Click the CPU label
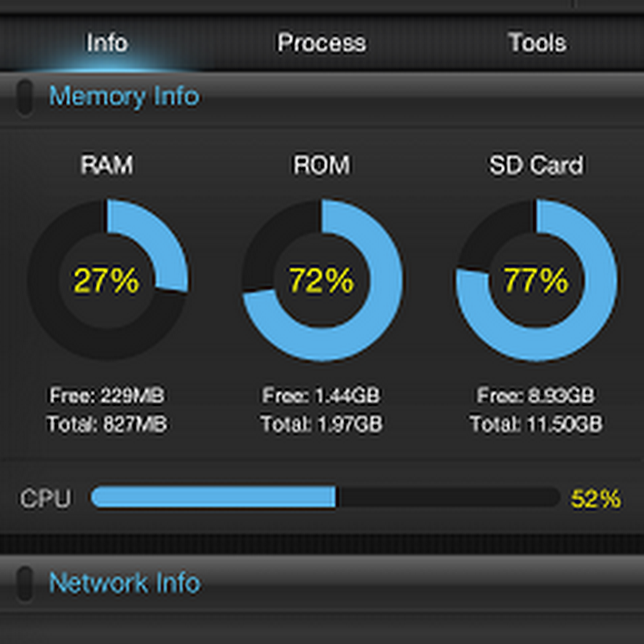The width and height of the screenshot is (644, 644). click(45, 499)
